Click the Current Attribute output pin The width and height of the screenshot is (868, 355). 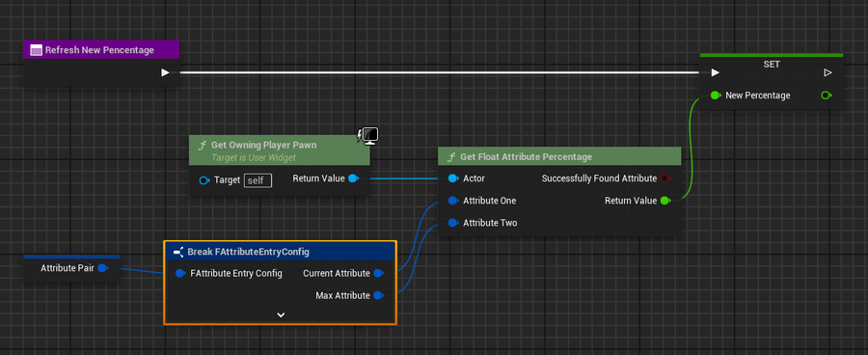click(x=379, y=273)
